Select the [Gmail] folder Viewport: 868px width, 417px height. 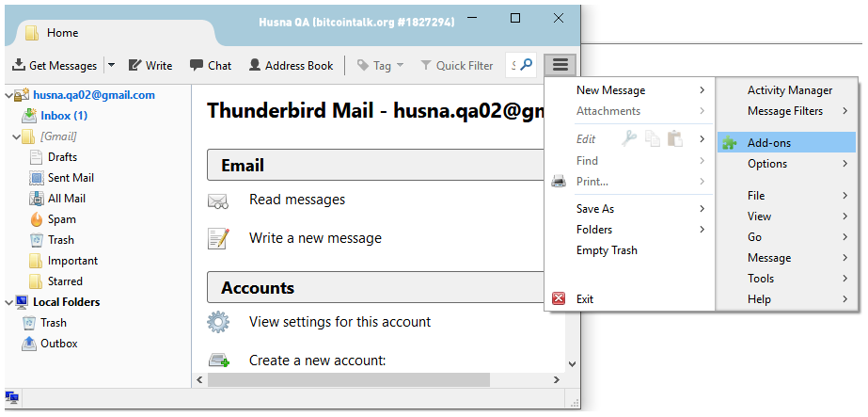[58, 136]
